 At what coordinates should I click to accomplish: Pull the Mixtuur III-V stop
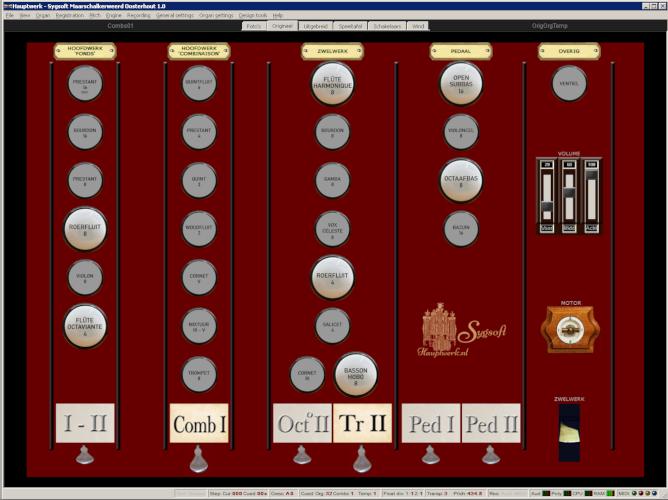(x=199, y=326)
